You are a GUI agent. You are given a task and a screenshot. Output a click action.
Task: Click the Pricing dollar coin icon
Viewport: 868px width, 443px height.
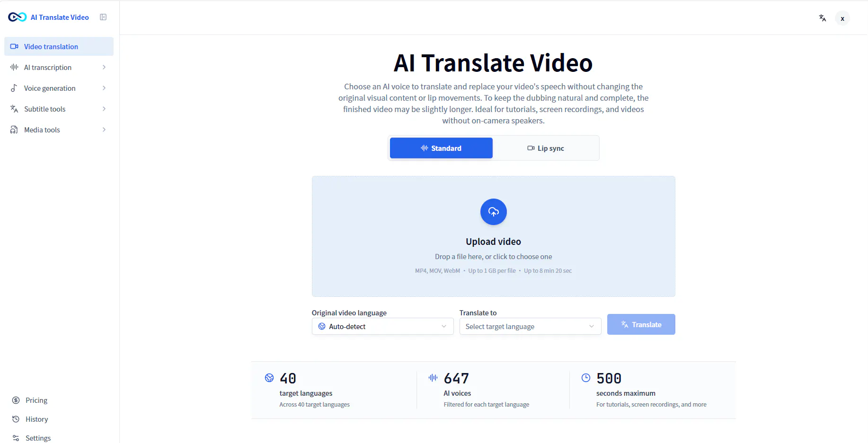(16, 400)
